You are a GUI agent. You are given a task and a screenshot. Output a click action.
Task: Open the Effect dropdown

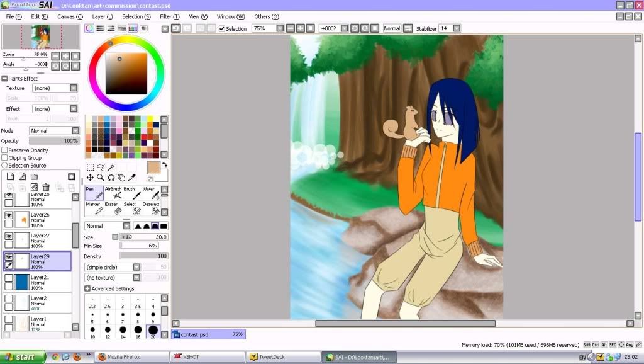tap(55, 109)
